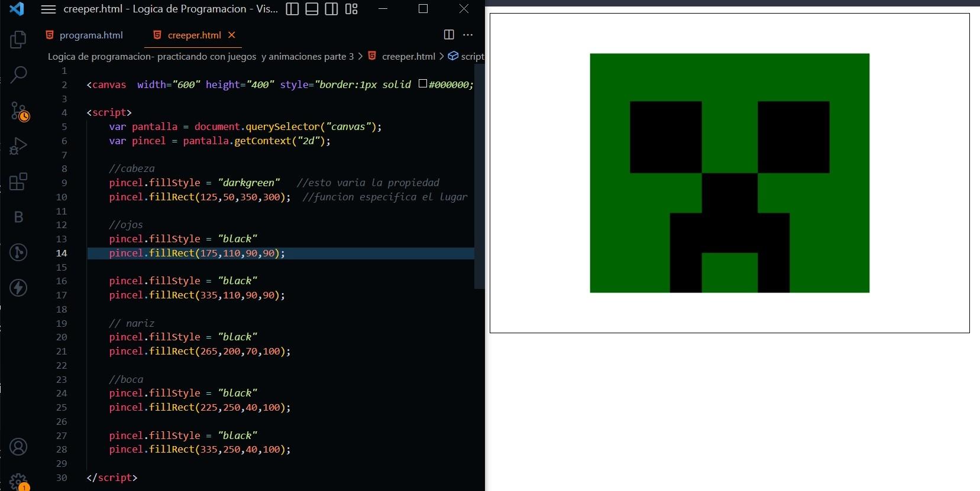This screenshot has height=491, width=980.
Task: Open the Bootstrap 'B' extension icon
Action: 18,217
